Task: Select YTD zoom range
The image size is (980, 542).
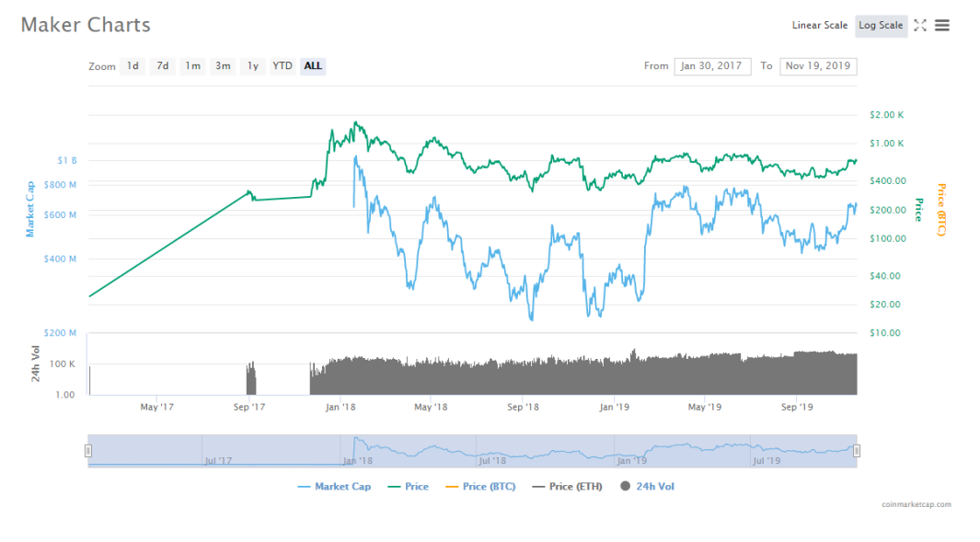Action: click(282, 66)
